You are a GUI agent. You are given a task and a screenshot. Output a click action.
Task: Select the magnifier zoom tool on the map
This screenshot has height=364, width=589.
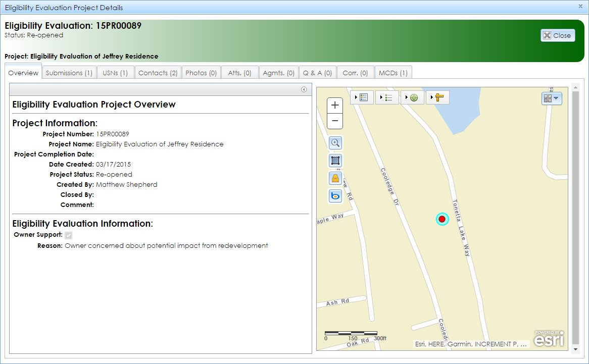click(335, 143)
